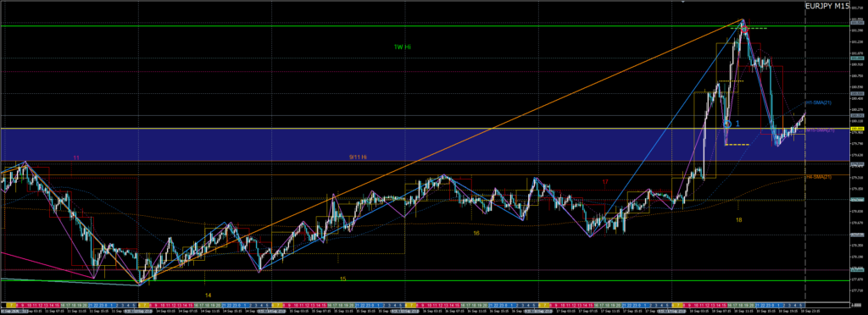The width and height of the screenshot is (868, 315).
Task: Click the chart shift triangle on the top edge
Action: (683, 3)
